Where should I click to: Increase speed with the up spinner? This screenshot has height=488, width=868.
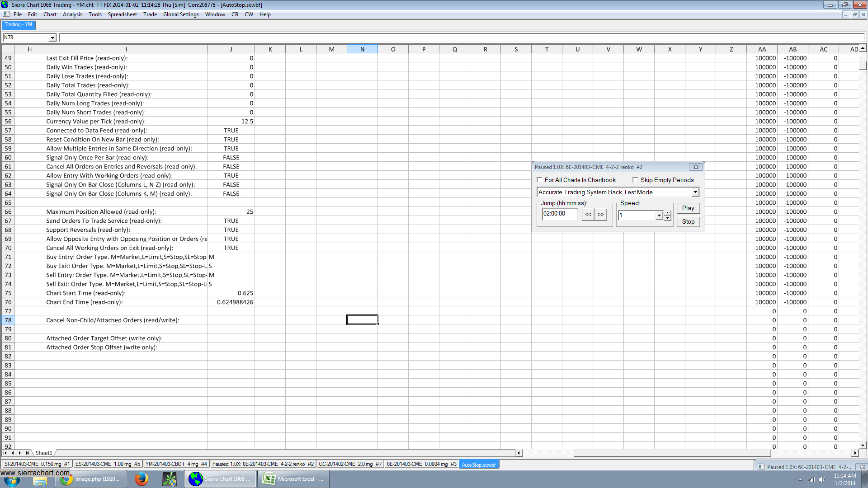tap(668, 213)
